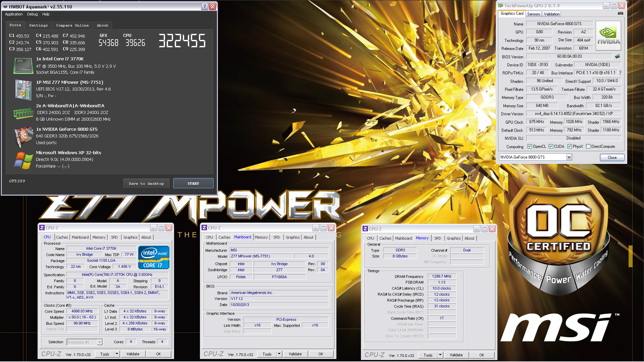Screen dimensions: 644x362
Task: Switch to the Compare Online tab
Action: pyautogui.click(x=72, y=25)
